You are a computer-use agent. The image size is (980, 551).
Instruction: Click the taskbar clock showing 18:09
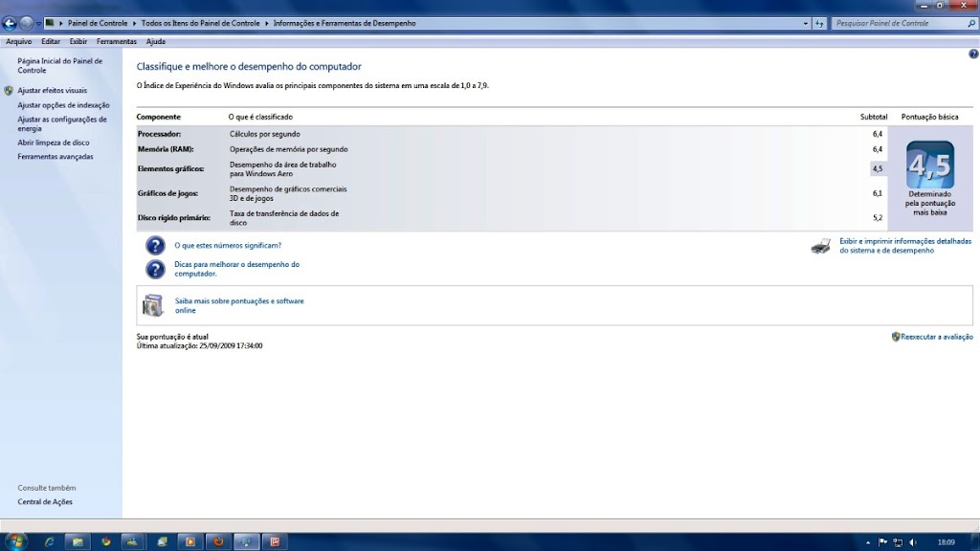pyautogui.click(x=946, y=542)
